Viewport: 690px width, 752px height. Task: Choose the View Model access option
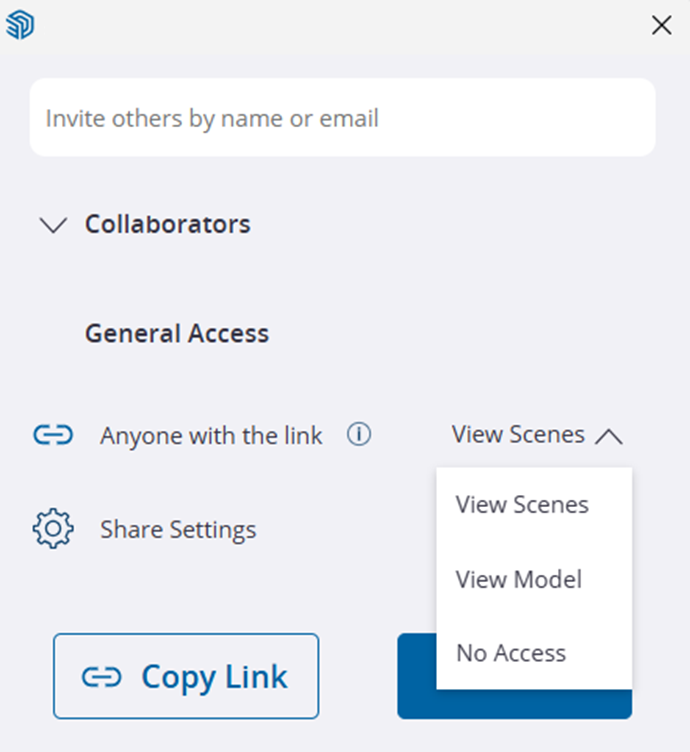point(519,579)
